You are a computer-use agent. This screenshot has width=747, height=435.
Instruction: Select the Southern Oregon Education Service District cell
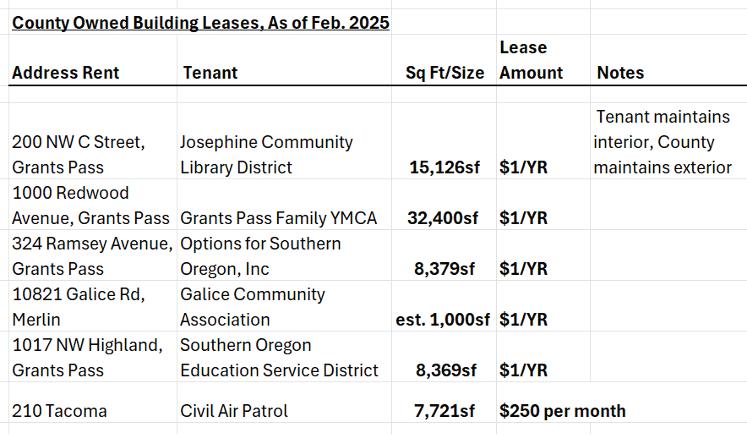[x=279, y=358]
